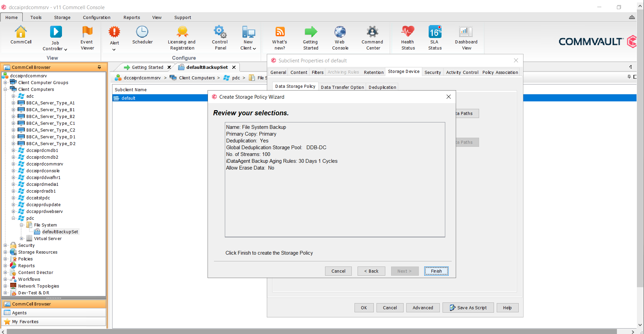Select the Storage Resources tree icon

13,252
